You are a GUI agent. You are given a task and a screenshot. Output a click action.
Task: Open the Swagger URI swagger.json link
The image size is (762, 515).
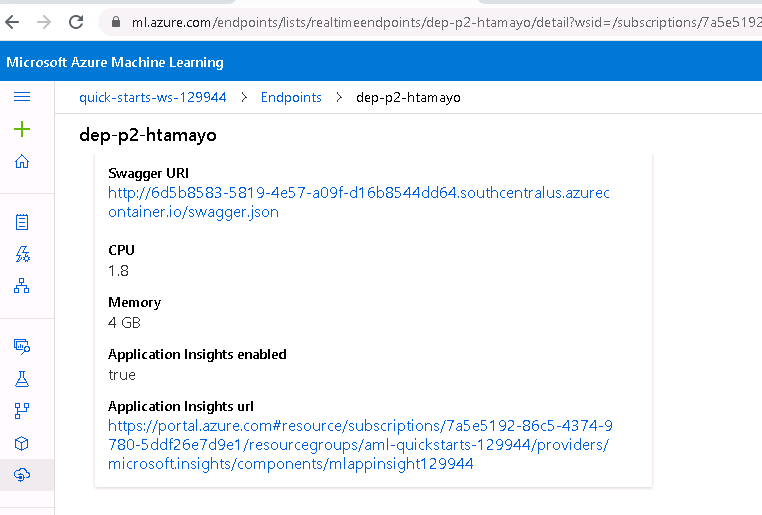click(359, 202)
